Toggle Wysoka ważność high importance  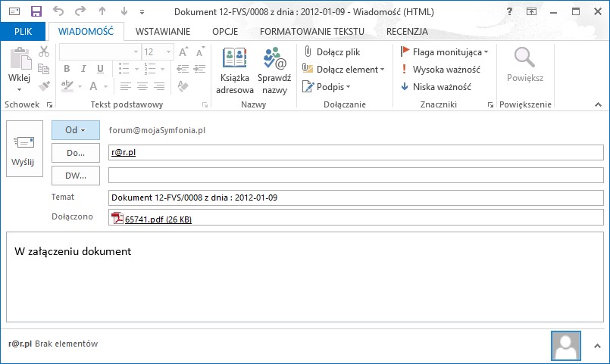pos(441,69)
